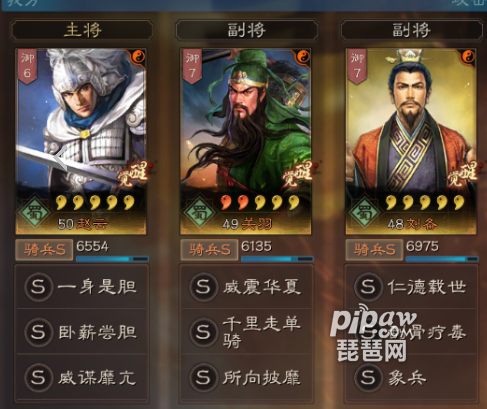Click the 骑兵S troop type under 刘备

click(x=374, y=249)
